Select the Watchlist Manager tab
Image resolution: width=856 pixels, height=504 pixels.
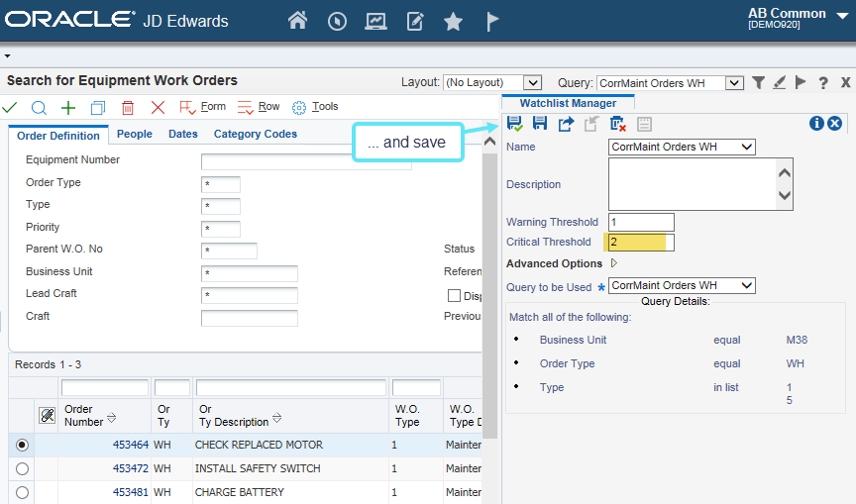[568, 103]
